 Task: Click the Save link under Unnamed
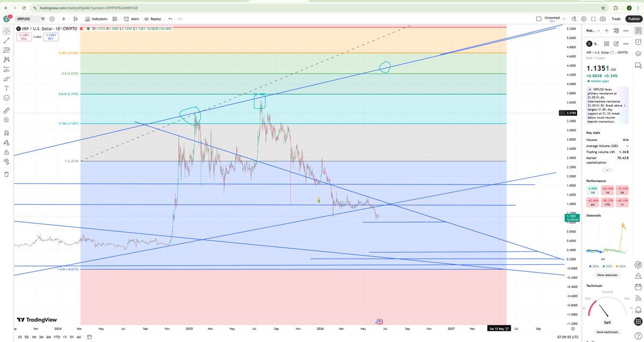(552, 21)
